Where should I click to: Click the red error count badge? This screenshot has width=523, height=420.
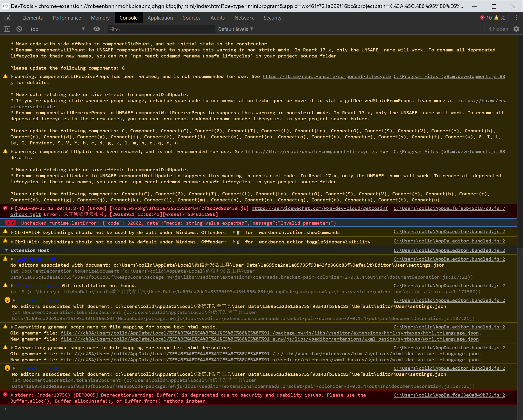[486, 18]
